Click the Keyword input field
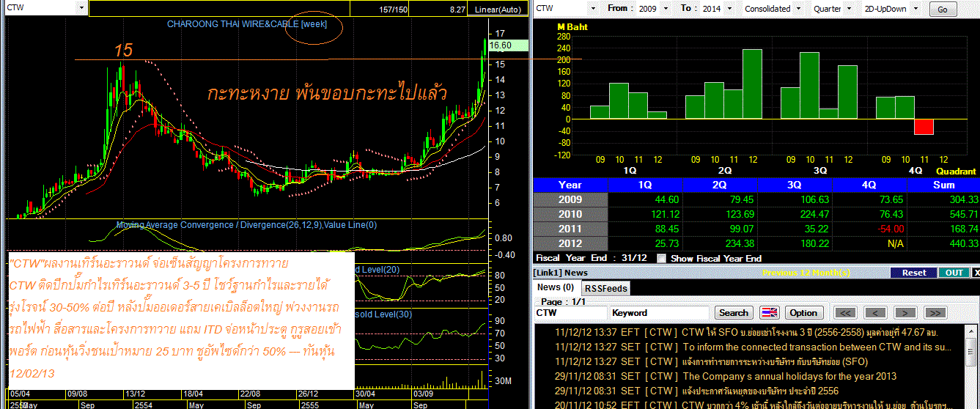Screen dimensions: 980x409 [x=660, y=313]
